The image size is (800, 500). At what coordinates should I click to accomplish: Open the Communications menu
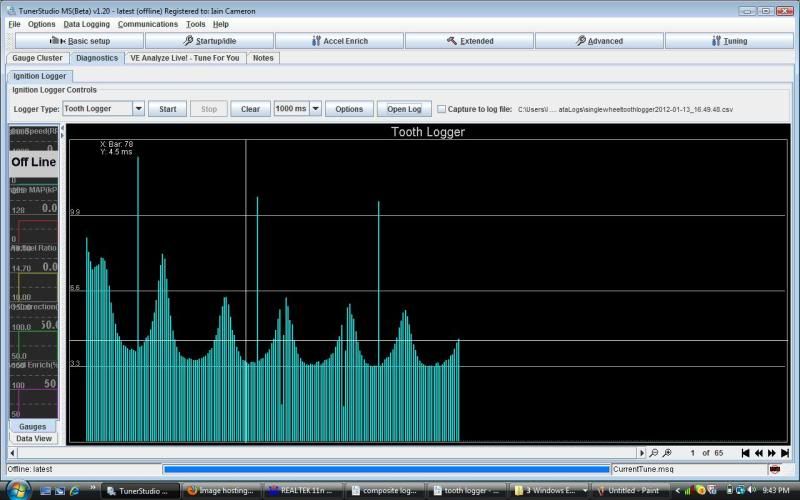[147, 24]
